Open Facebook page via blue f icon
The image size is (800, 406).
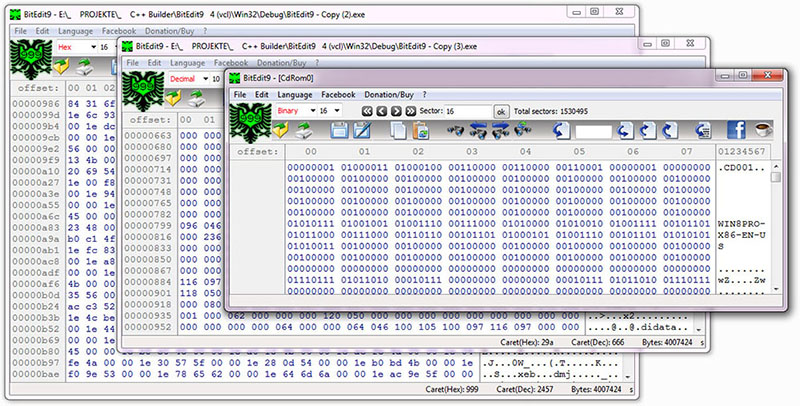click(x=736, y=130)
